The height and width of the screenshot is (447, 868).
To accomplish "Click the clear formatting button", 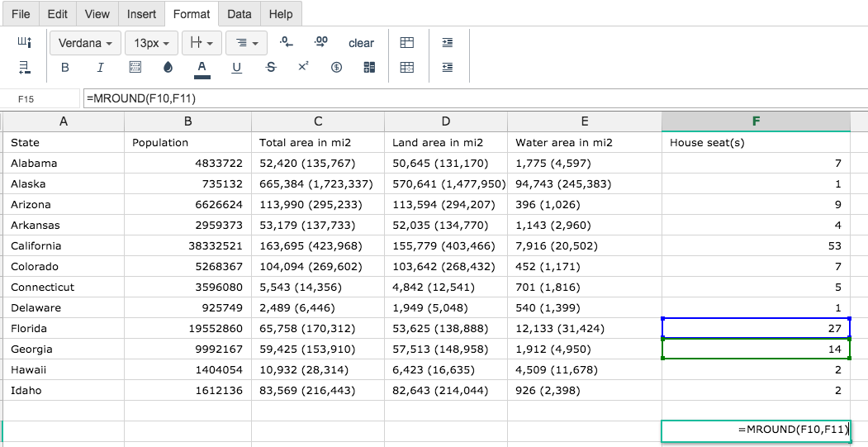I will [x=361, y=43].
